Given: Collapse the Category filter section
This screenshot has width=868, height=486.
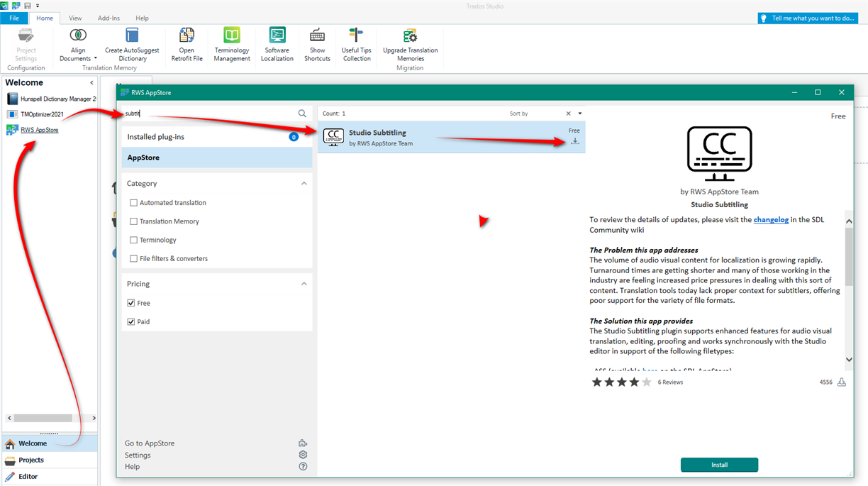Looking at the screenshot, I should [x=304, y=183].
